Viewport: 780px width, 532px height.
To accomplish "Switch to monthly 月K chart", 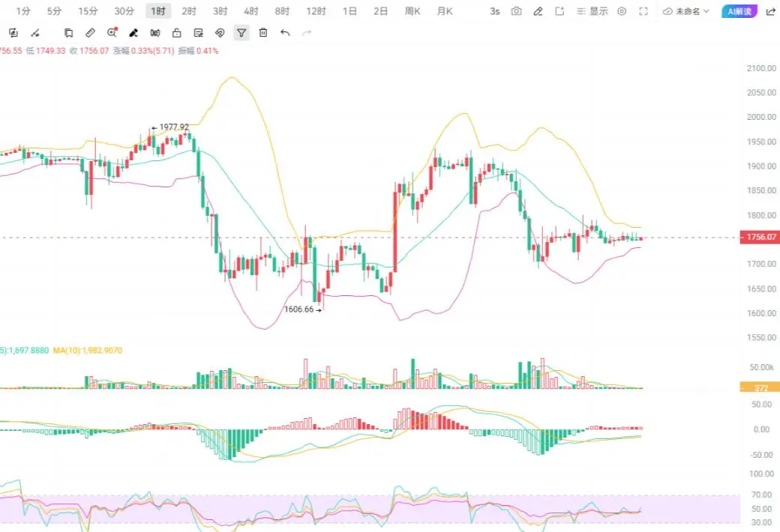I will pos(445,11).
